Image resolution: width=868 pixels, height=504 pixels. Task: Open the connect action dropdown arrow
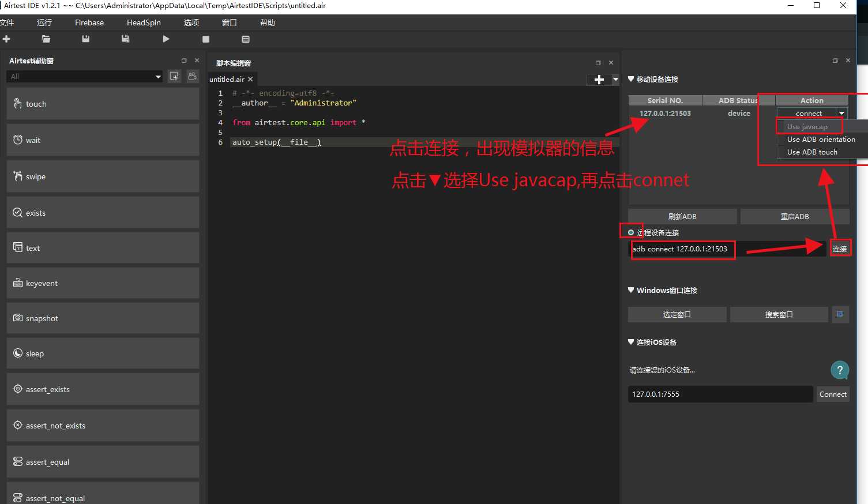pyautogui.click(x=842, y=114)
